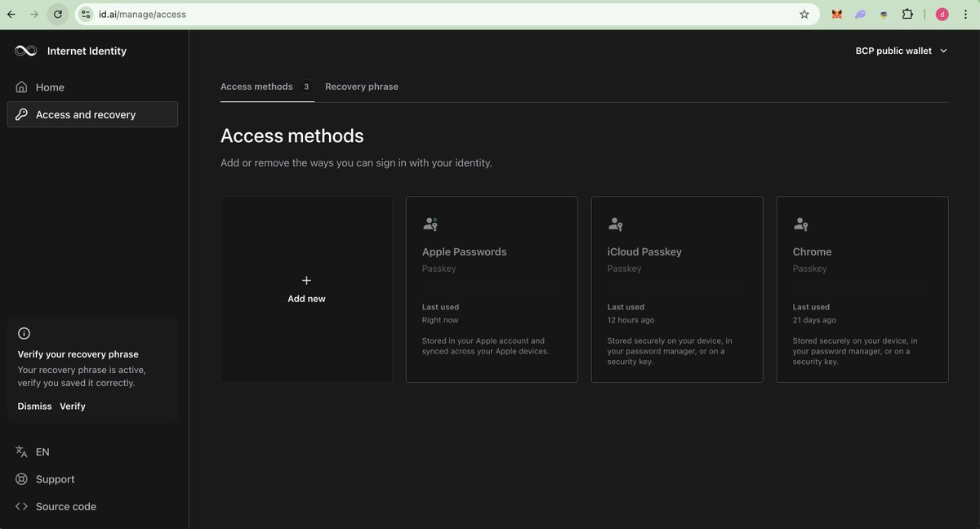Image resolution: width=980 pixels, height=529 pixels.
Task: Click the Chrome passkey user-key icon
Action: (801, 224)
